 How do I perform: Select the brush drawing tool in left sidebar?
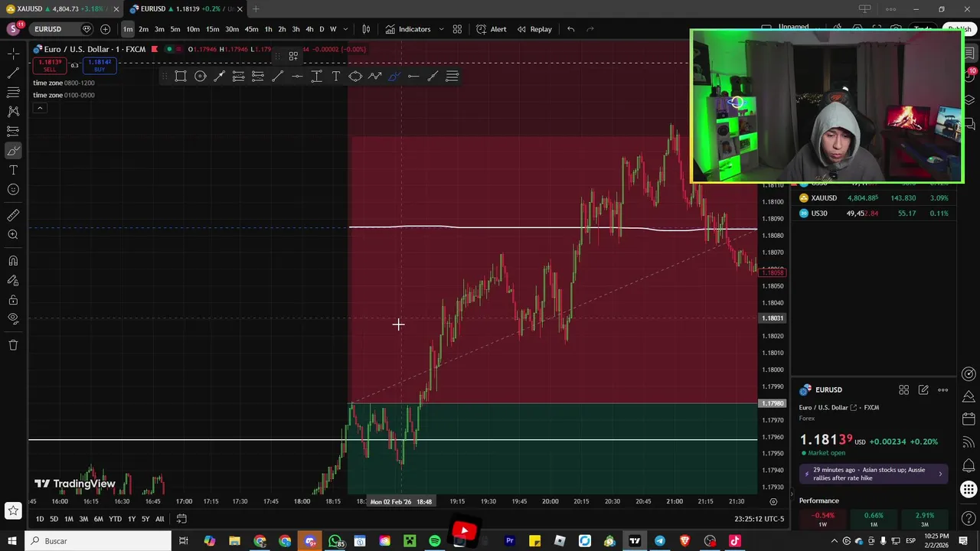pyautogui.click(x=13, y=151)
